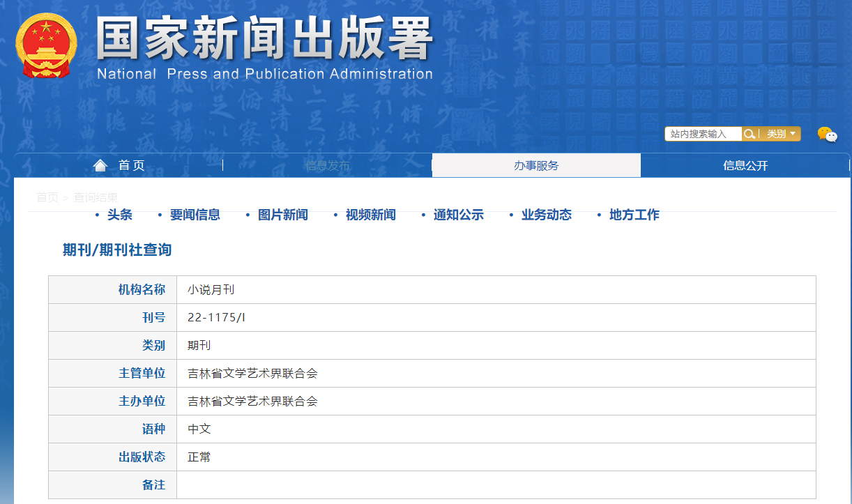Click the 地方工作 submenu link
Image resolution: width=852 pixels, height=504 pixels.
pos(634,215)
